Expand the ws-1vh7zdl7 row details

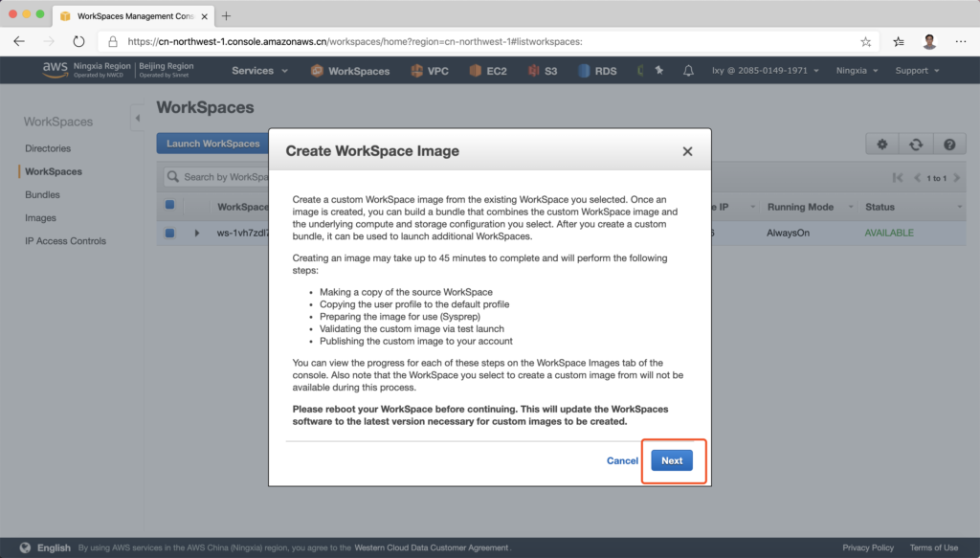pyautogui.click(x=197, y=233)
